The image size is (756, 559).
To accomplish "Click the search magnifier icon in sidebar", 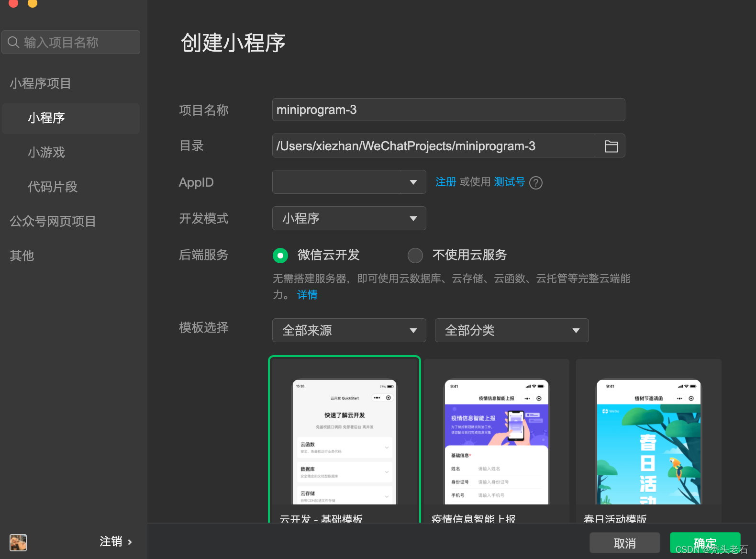I will [13, 42].
